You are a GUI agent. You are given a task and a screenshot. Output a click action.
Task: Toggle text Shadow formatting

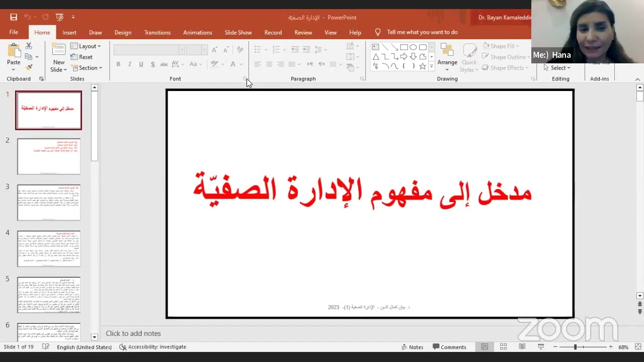(152, 64)
